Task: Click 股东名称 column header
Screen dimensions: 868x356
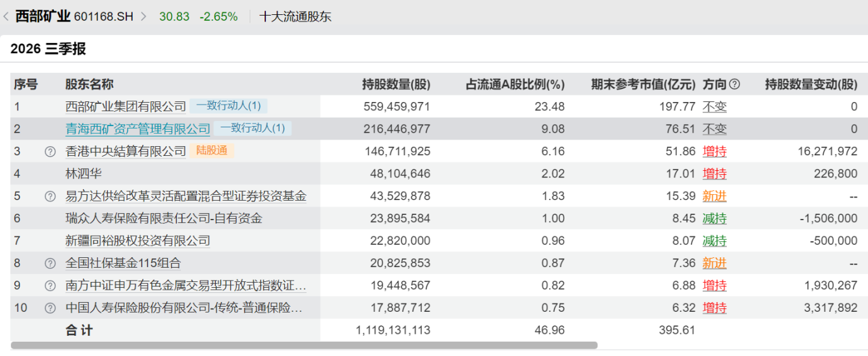Action: [x=89, y=84]
